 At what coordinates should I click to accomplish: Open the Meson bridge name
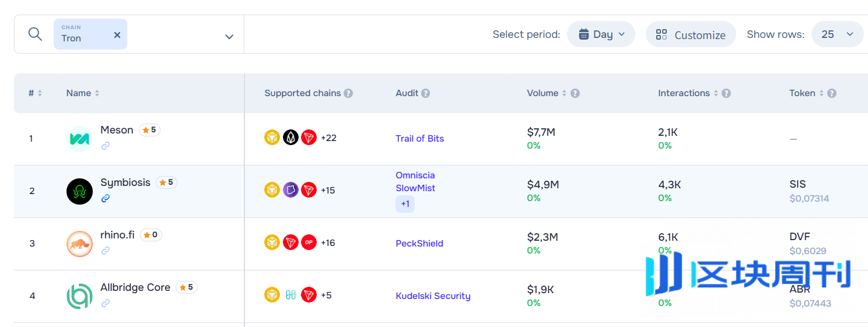pos(117,130)
